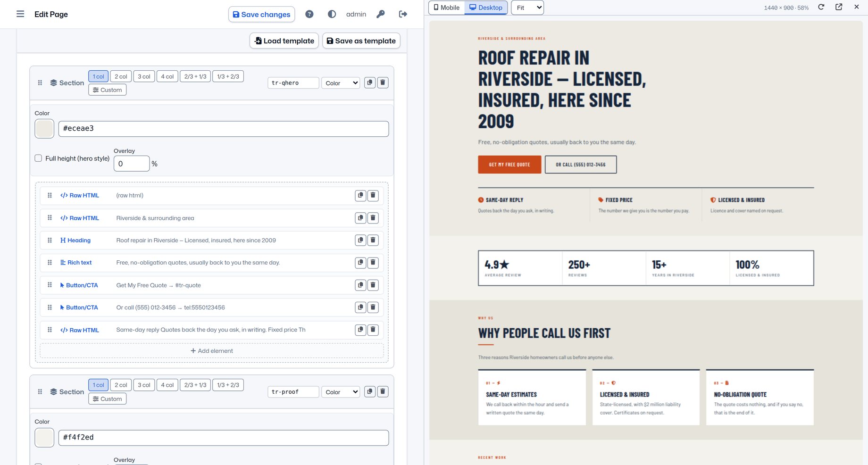Open the first '(raw html)' element
This screenshot has width=868, height=465.
point(212,195)
